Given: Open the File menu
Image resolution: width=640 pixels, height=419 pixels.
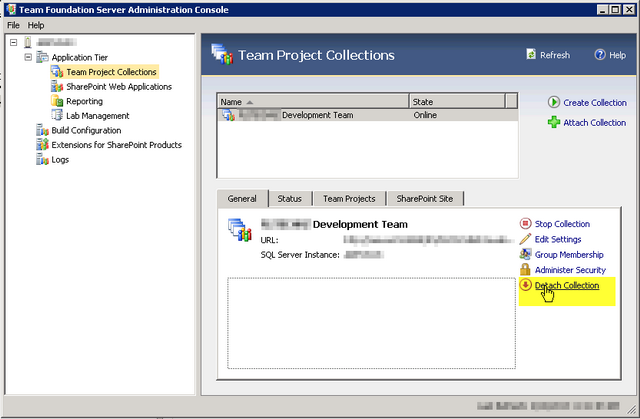Looking at the screenshot, I should (x=13, y=25).
